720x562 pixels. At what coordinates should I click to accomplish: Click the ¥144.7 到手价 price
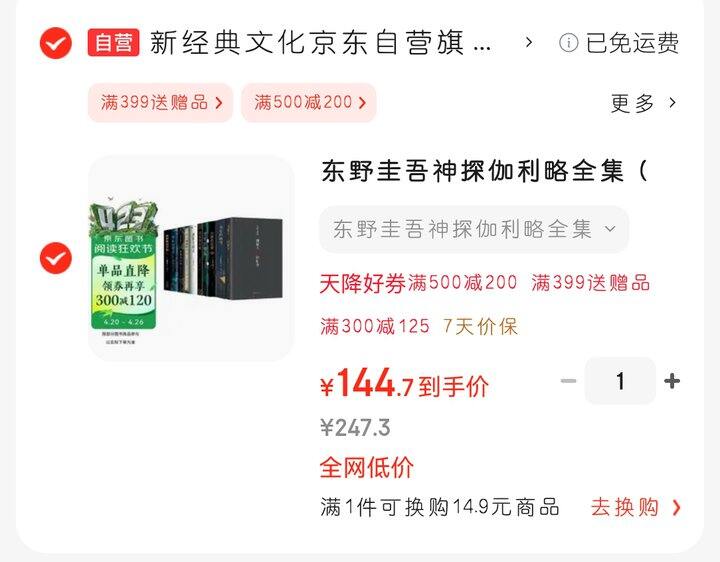(x=404, y=383)
